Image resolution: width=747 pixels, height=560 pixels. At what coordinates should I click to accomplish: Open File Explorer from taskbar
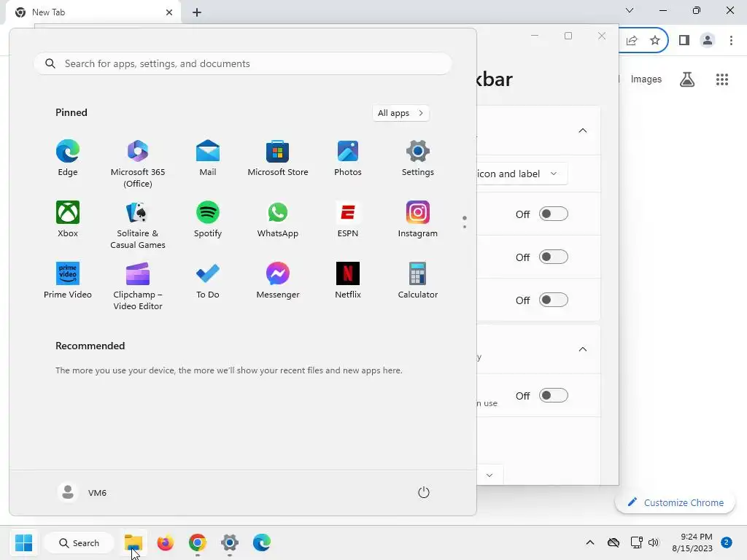click(x=133, y=542)
